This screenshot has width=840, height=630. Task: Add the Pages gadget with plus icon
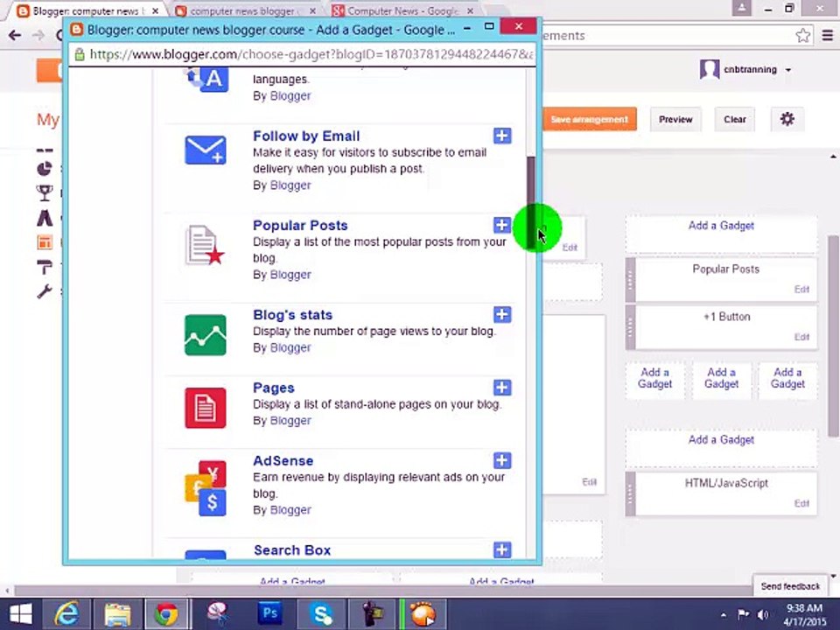tap(502, 388)
